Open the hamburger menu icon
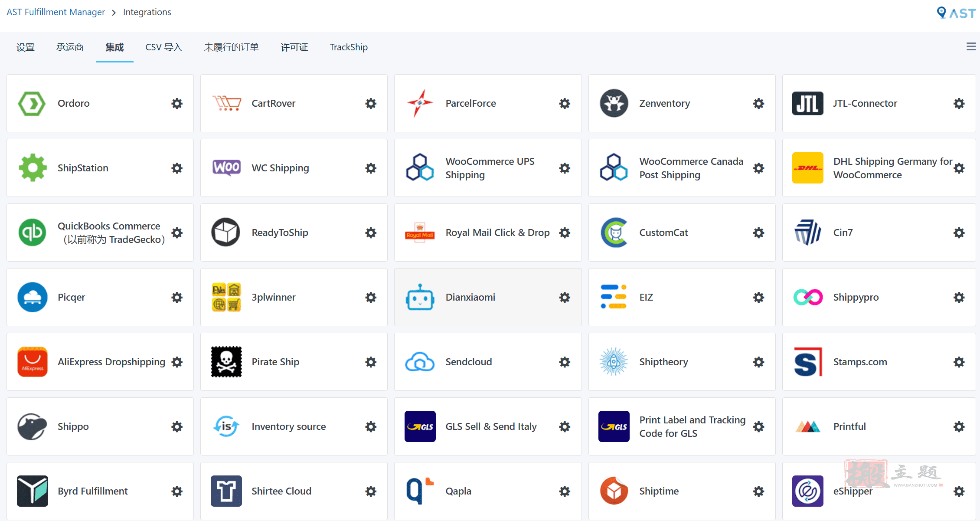The width and height of the screenshot is (980, 521). pyautogui.click(x=971, y=46)
